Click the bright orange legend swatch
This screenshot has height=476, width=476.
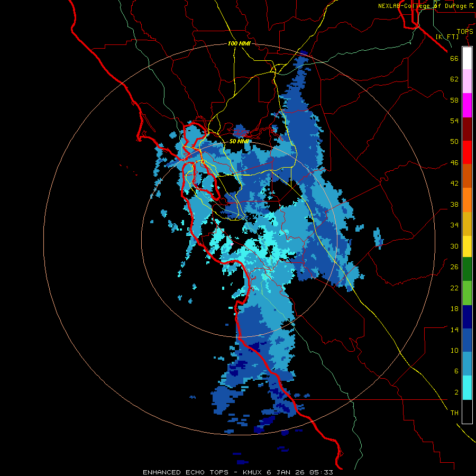[x=467, y=200]
